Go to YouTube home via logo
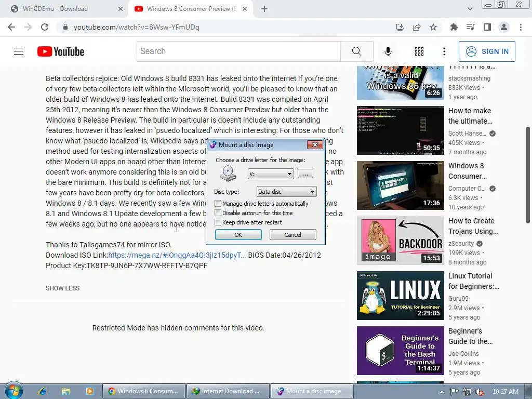 tap(61, 51)
